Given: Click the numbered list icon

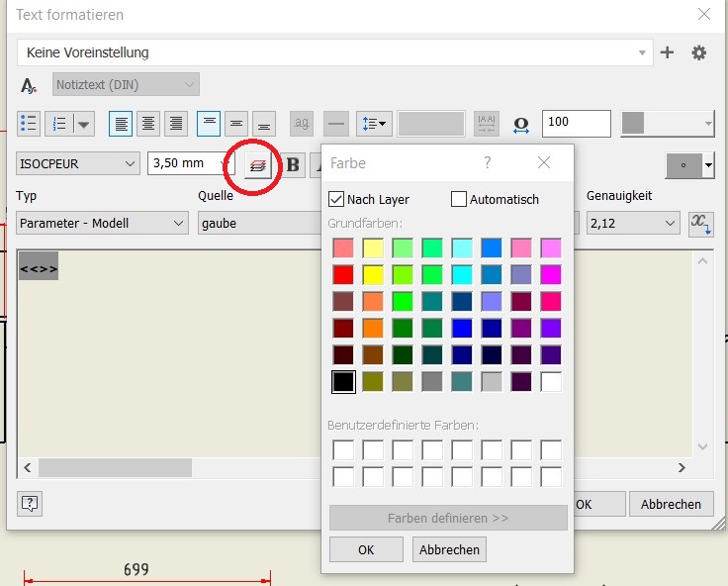Looking at the screenshot, I should 59,124.
